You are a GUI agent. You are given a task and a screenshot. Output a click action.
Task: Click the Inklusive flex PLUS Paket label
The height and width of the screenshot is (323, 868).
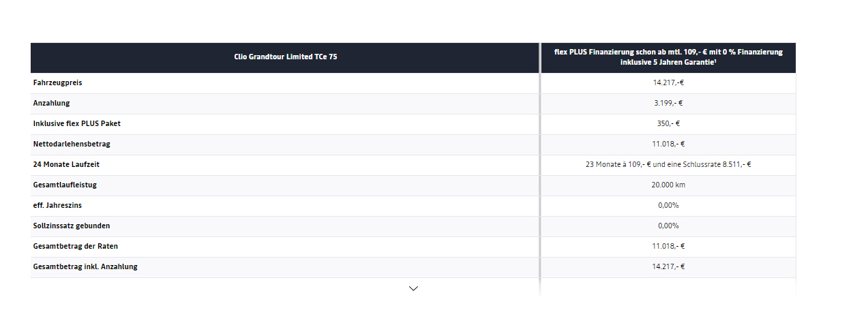(x=76, y=124)
